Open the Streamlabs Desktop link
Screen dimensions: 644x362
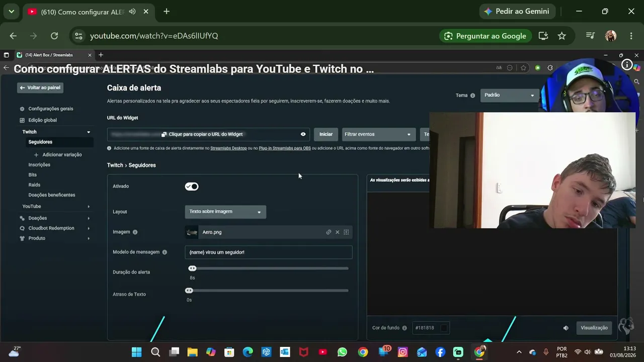(x=228, y=148)
